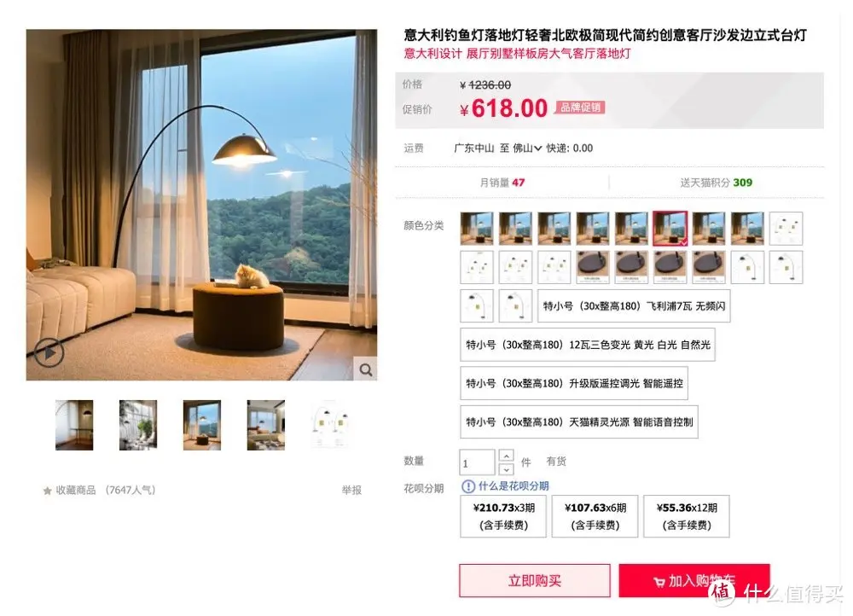853x616 pixels.
Task: Decrease quantity with the down arrow
Action: click(x=507, y=468)
